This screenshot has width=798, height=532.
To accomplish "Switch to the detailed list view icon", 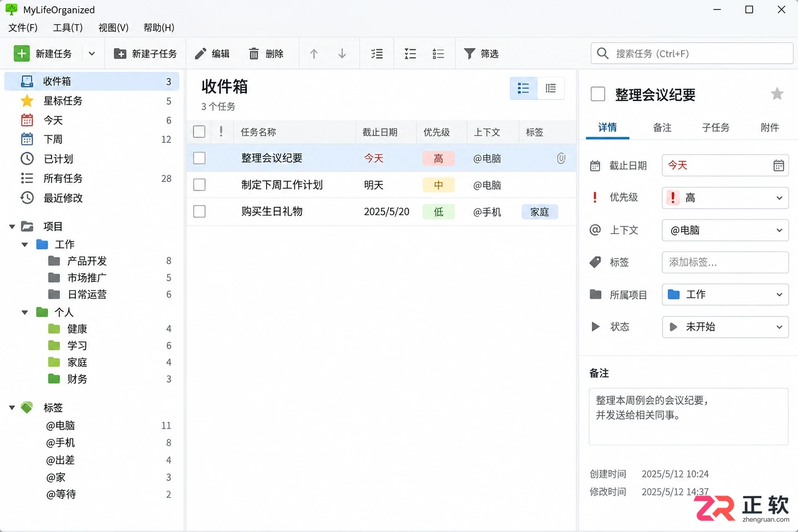I will tap(524, 88).
